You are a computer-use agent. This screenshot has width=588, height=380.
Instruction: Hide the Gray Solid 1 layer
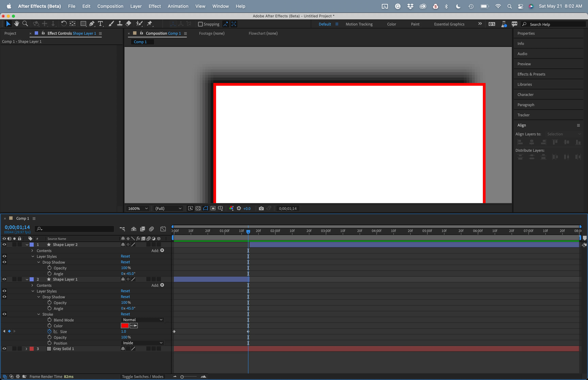[4, 349]
